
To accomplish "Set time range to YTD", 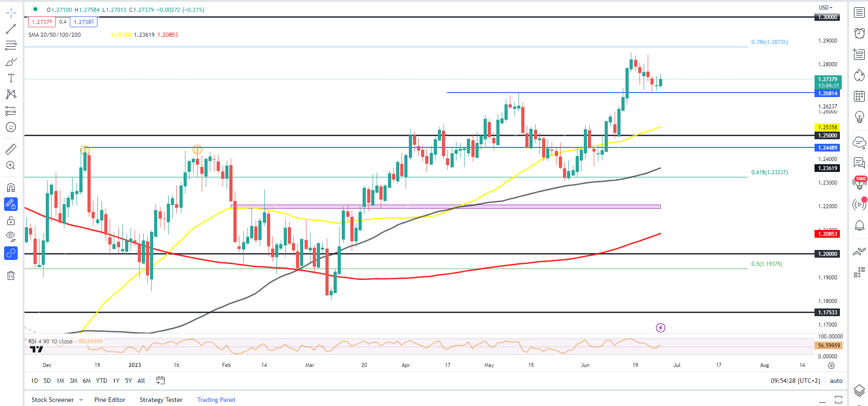I will click(x=102, y=381).
